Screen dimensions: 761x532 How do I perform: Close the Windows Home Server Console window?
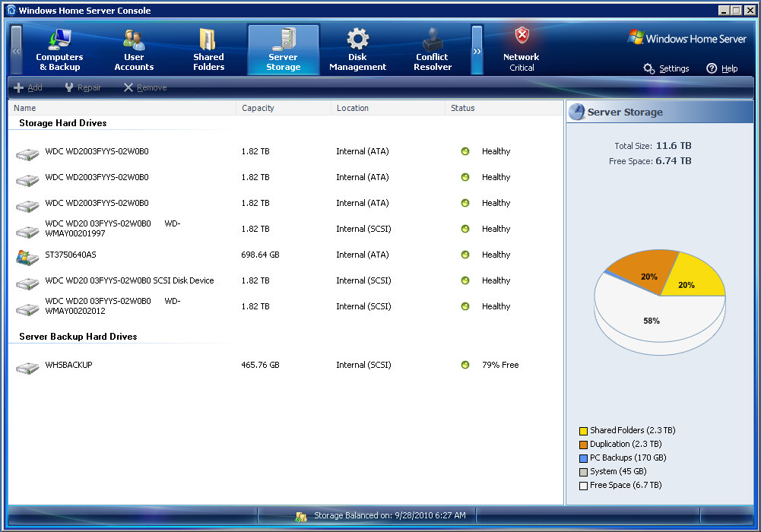[x=749, y=10]
